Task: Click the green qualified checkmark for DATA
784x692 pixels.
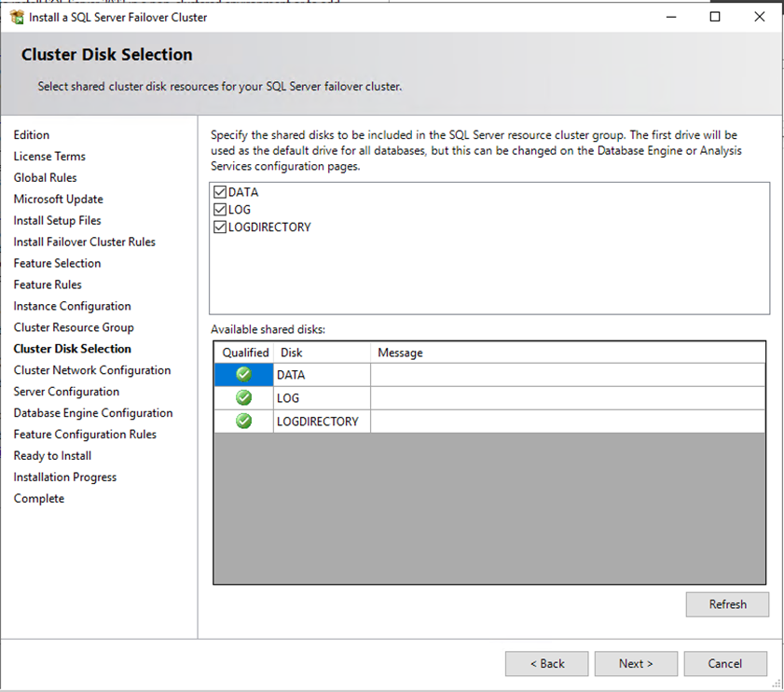Action: pyautogui.click(x=243, y=375)
